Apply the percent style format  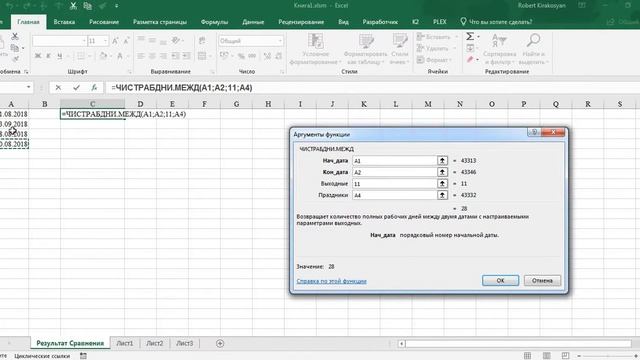241,56
